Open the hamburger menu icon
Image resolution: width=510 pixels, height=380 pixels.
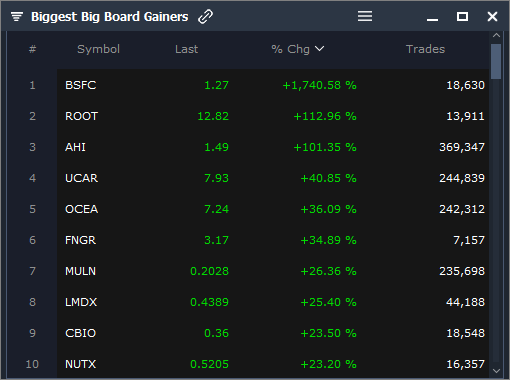click(365, 16)
